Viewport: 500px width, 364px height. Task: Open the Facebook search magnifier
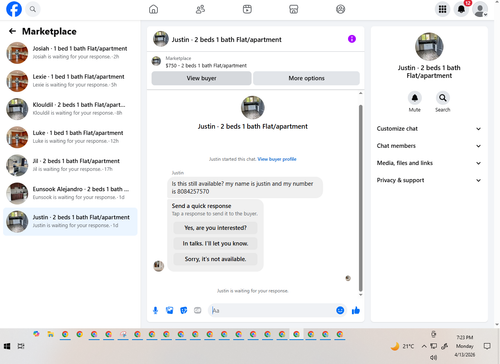[33, 9]
